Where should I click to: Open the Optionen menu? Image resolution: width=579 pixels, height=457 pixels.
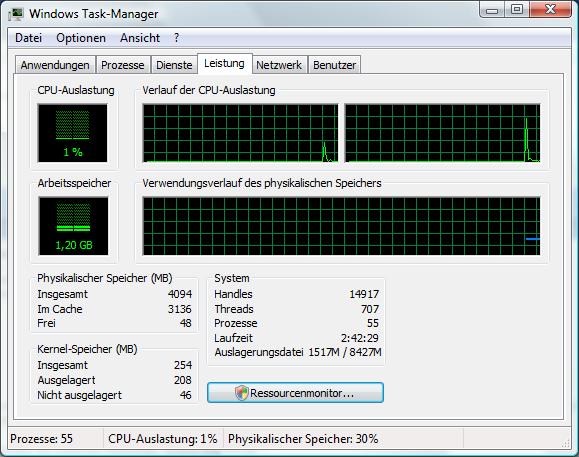point(81,38)
